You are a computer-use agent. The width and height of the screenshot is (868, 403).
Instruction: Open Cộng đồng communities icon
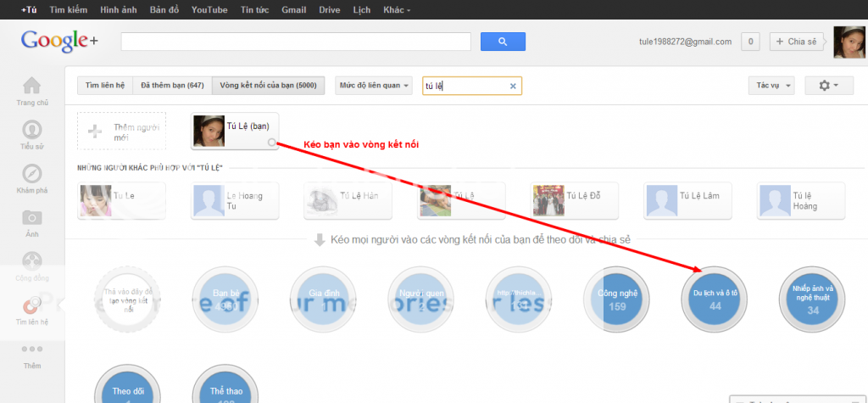tap(31, 261)
